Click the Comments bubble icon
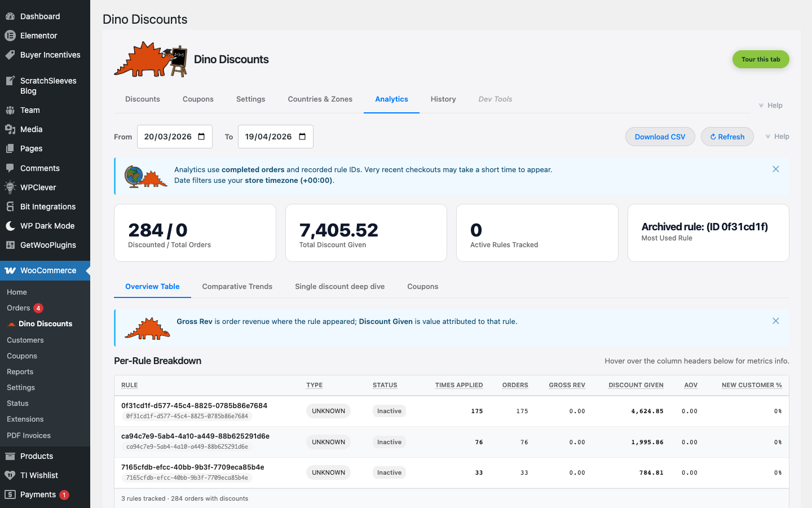Viewport: 812px width, 508px height. tap(10, 168)
